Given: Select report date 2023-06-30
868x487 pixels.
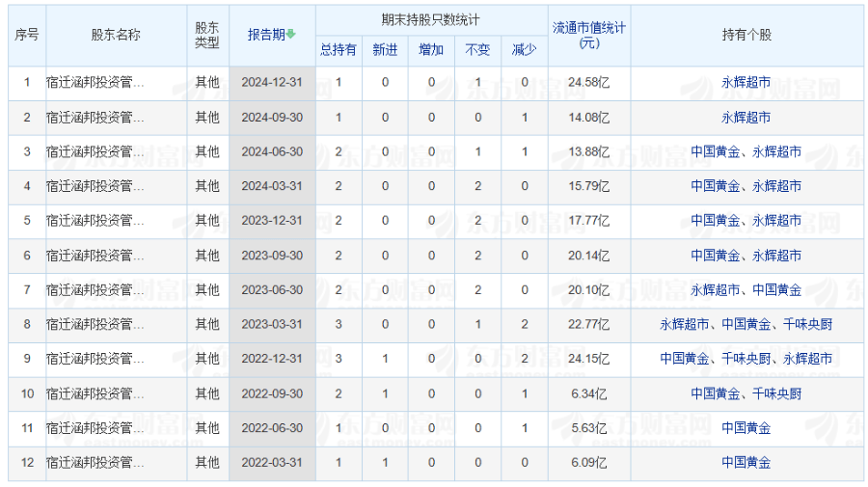Looking at the screenshot, I should (x=272, y=289).
